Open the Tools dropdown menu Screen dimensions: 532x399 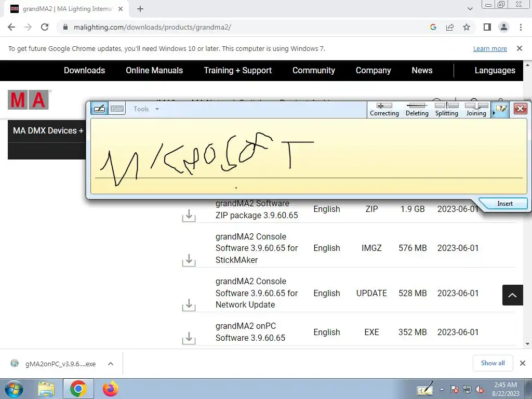(x=146, y=109)
